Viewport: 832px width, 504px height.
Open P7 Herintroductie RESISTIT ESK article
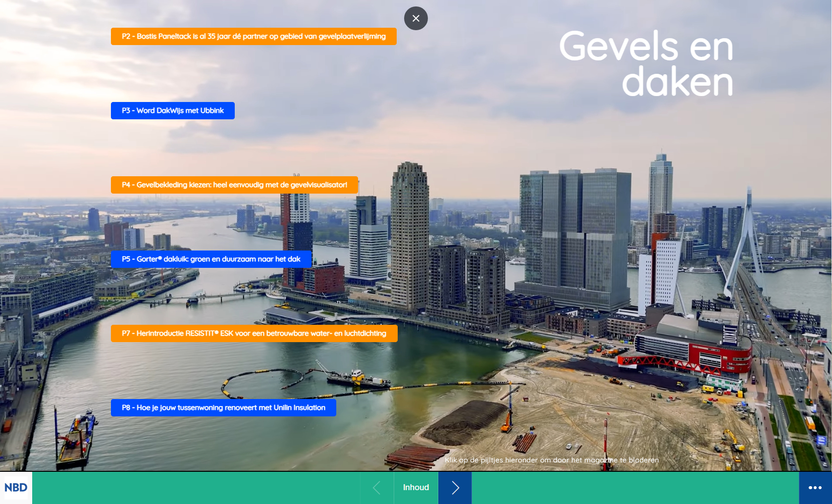(x=254, y=333)
